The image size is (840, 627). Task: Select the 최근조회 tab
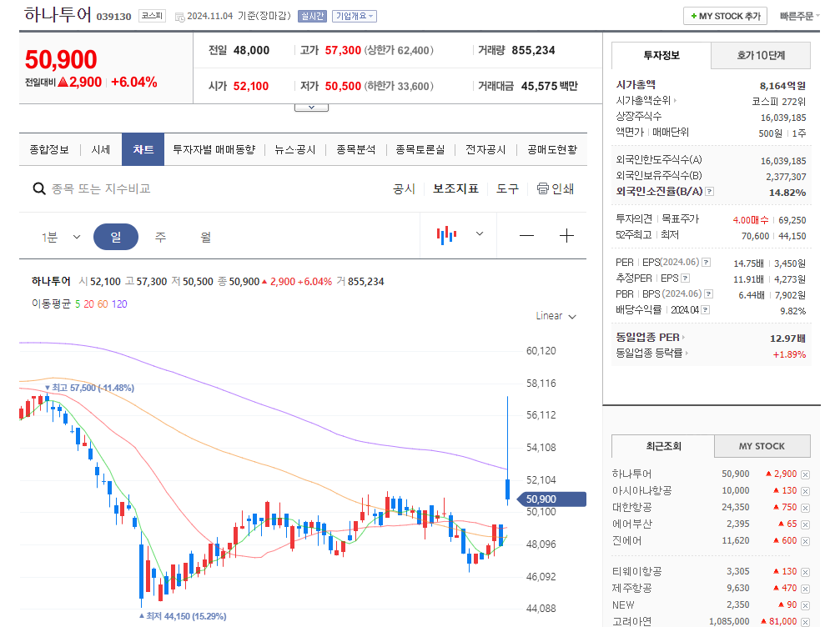coord(662,446)
